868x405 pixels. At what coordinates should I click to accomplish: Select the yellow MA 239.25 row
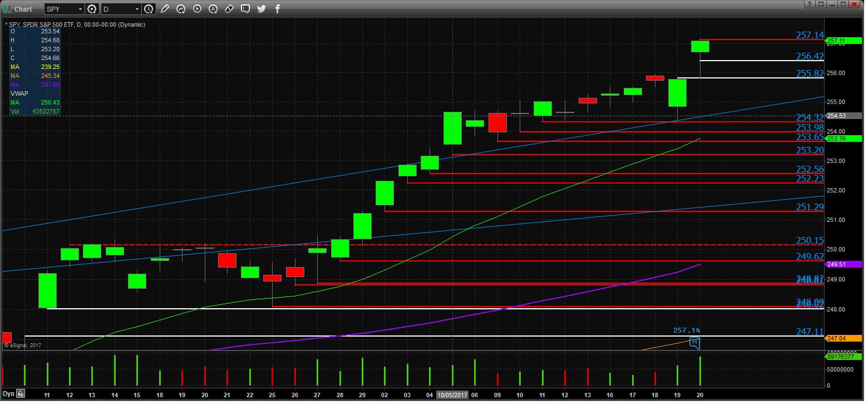click(35, 67)
